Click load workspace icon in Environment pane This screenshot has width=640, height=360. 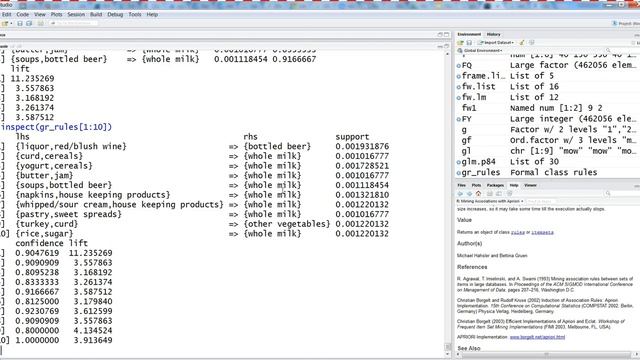pos(460,43)
